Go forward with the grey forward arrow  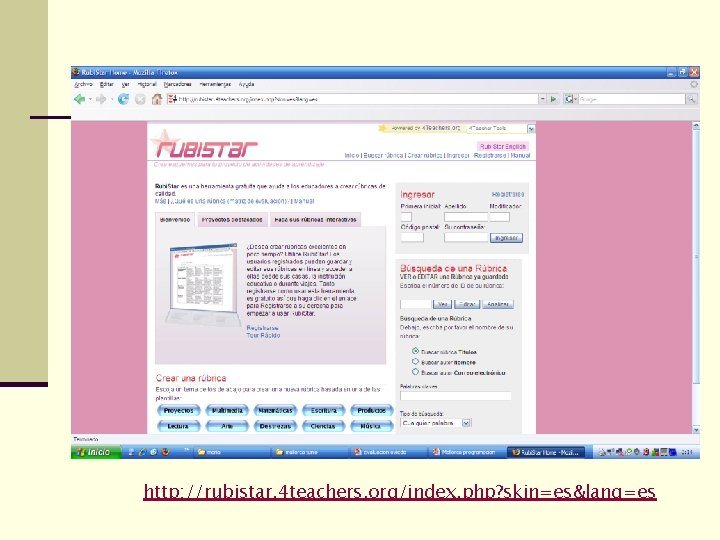coord(101,99)
